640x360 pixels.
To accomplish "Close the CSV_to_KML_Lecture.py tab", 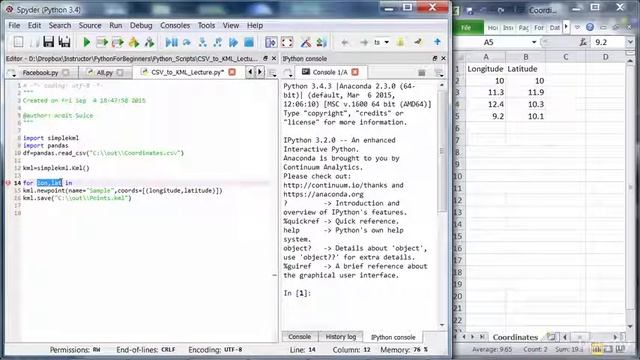I will (232, 72).
